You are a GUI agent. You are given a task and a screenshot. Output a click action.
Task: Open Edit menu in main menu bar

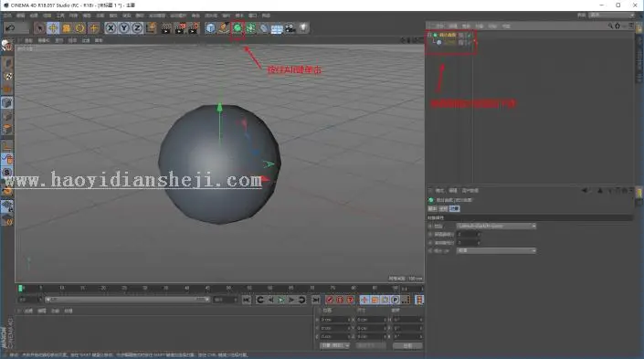20,16
